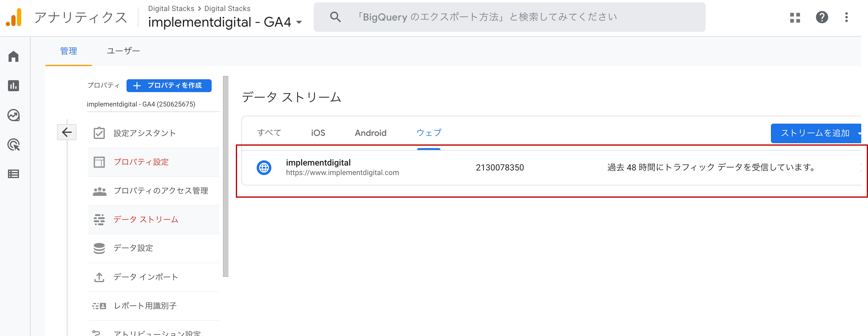Click the property column vertical scrollbar
The height and width of the screenshot is (336, 868).
click(226, 176)
